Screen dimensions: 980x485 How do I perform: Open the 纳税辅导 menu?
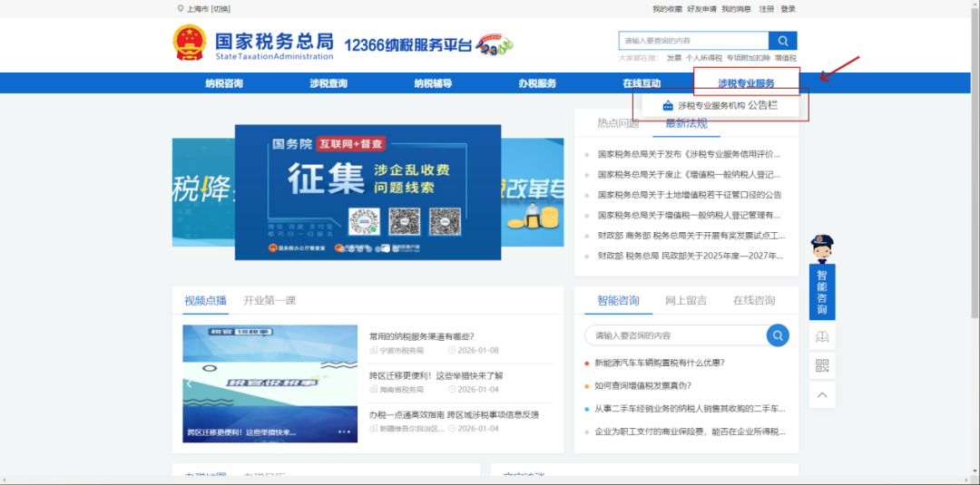[433, 83]
